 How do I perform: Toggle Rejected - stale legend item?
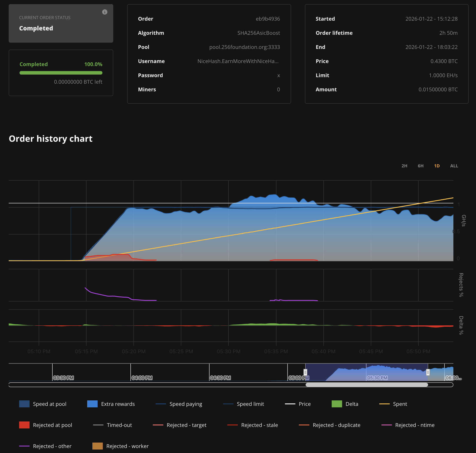pyautogui.click(x=259, y=425)
